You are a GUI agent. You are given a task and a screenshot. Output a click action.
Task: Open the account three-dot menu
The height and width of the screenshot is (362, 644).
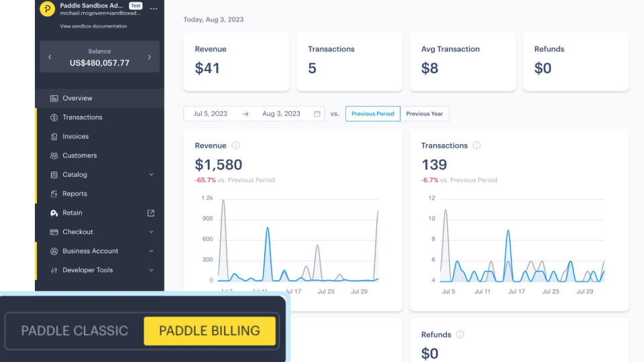154,9
